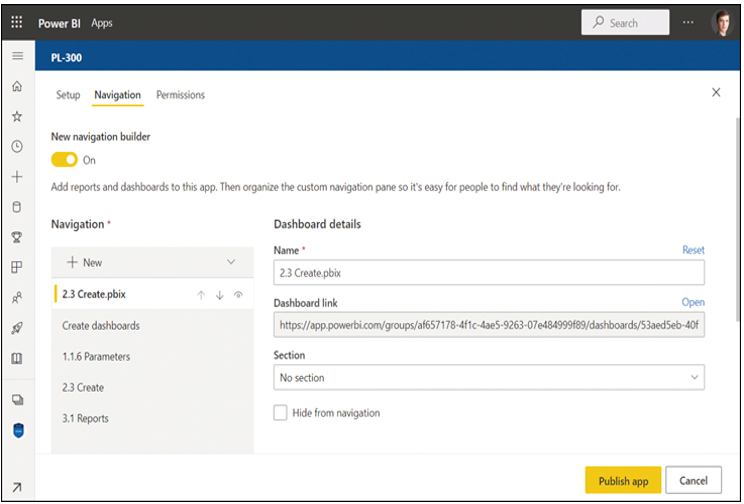744x504 pixels.
Task: Click the Name input field
Action: click(489, 272)
